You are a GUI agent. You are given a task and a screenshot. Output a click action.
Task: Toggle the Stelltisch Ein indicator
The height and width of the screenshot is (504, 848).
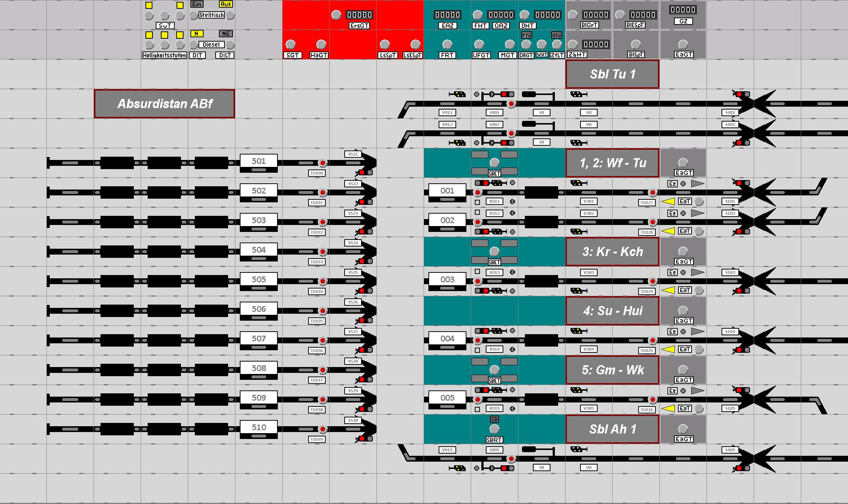click(x=197, y=4)
